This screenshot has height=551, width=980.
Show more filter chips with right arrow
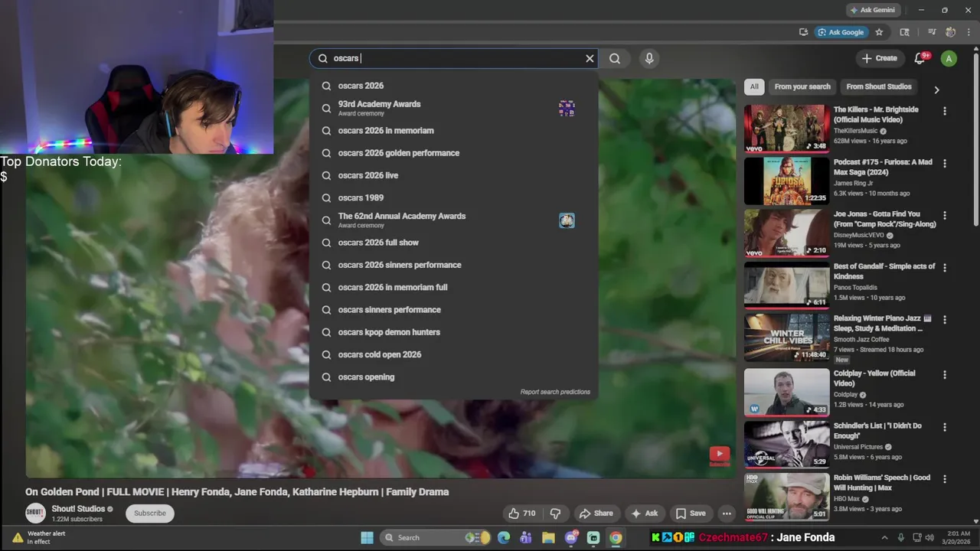pos(936,90)
